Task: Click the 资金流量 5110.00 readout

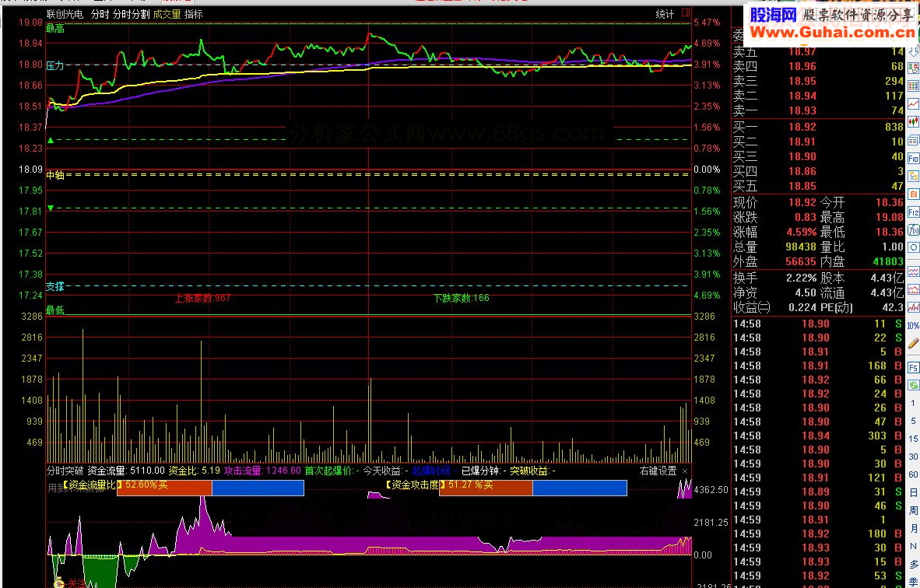Action: [126, 471]
